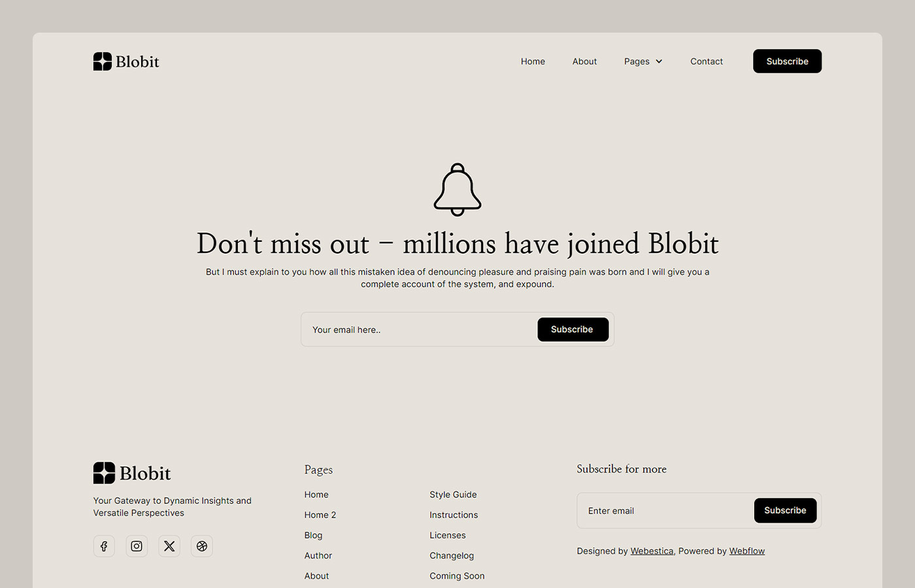Open the Webflow link in footer
The image size is (915, 588).
tap(747, 551)
